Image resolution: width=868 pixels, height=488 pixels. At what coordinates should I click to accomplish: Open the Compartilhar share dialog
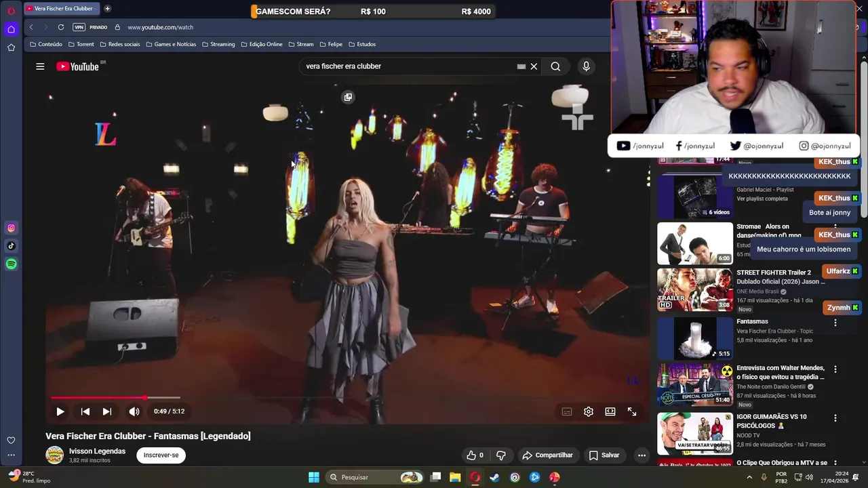547,455
